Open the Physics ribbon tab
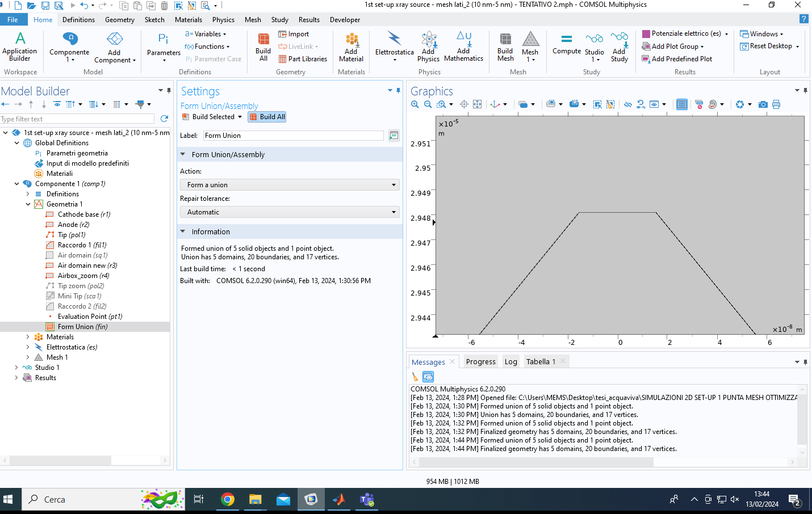This screenshot has width=812, height=514. [x=223, y=20]
